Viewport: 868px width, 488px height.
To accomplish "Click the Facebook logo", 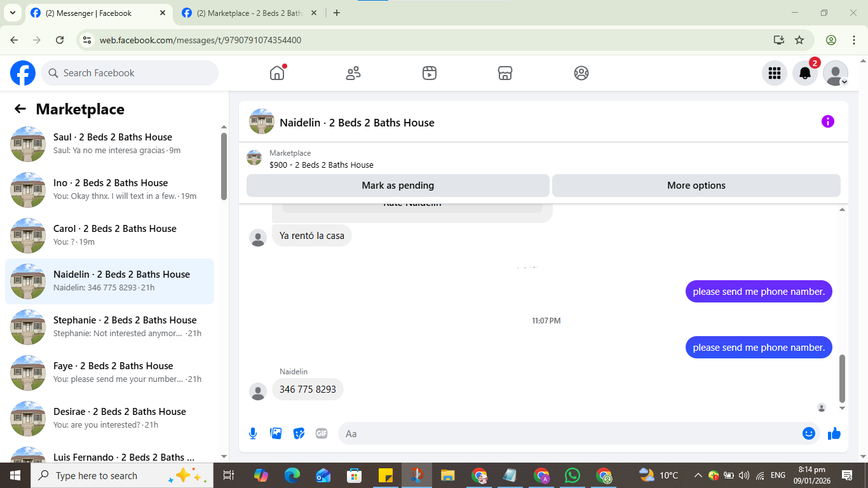I will point(23,73).
